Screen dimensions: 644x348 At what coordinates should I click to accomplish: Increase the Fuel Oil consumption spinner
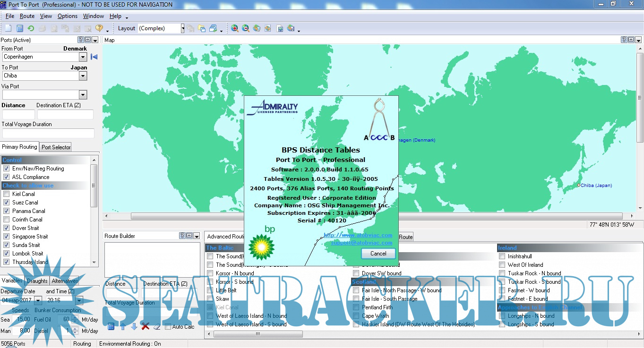pyautogui.click(x=75, y=318)
